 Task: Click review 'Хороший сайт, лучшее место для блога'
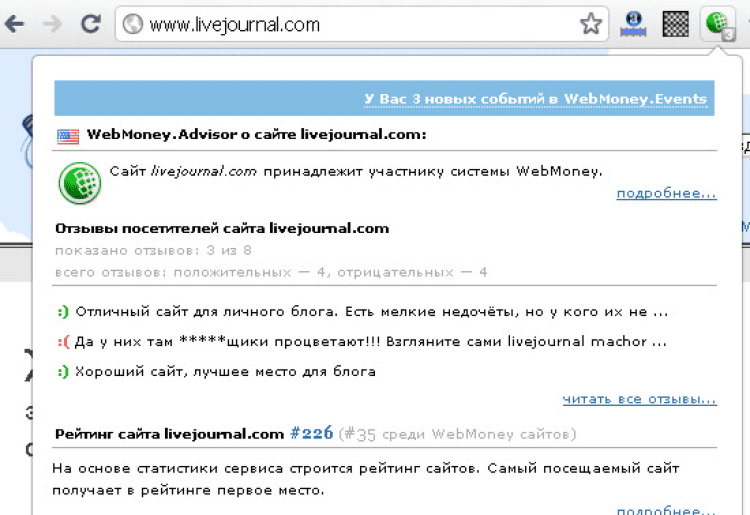point(225,372)
